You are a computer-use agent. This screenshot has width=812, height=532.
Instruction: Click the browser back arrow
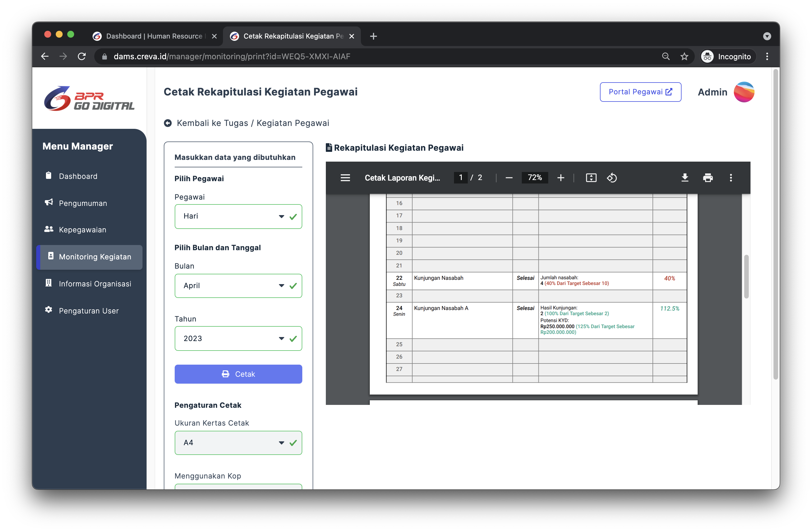[45, 56]
